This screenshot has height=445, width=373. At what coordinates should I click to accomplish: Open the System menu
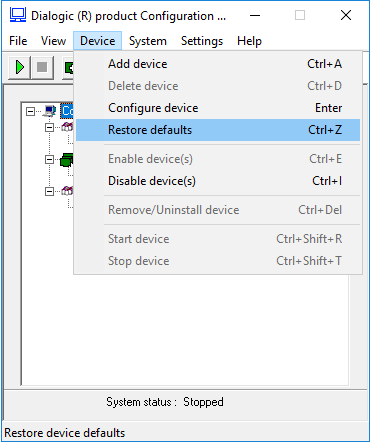[148, 41]
